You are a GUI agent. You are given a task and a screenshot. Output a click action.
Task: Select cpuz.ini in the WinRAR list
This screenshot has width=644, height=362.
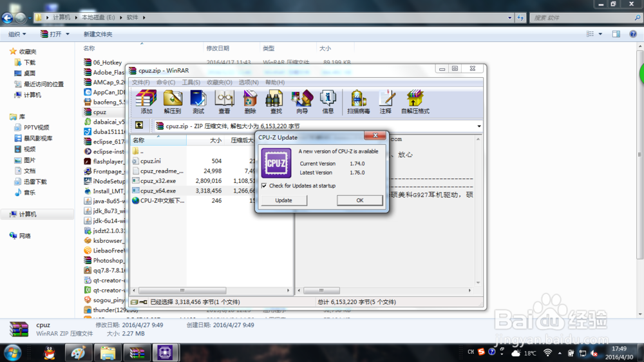[151, 161]
